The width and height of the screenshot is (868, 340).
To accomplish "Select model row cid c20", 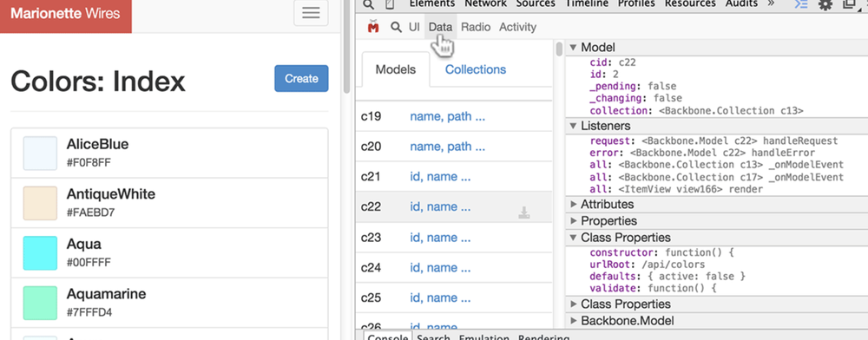I will pyautogui.click(x=453, y=147).
